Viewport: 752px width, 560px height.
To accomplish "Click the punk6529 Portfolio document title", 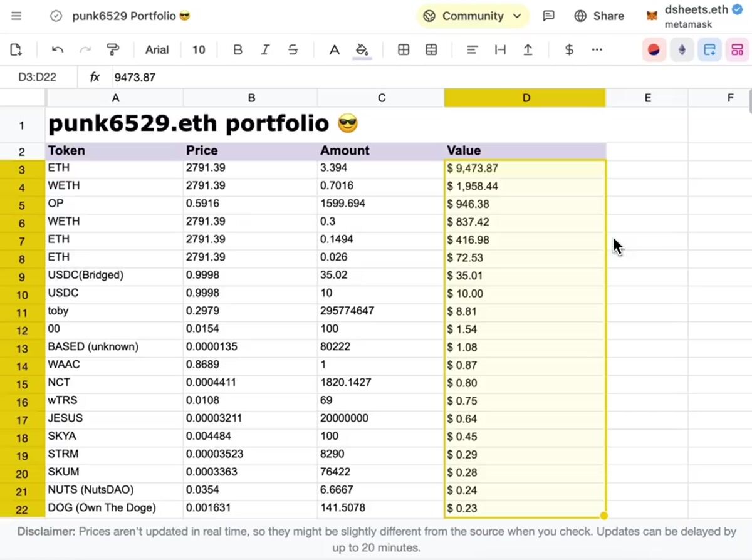I will (131, 16).
